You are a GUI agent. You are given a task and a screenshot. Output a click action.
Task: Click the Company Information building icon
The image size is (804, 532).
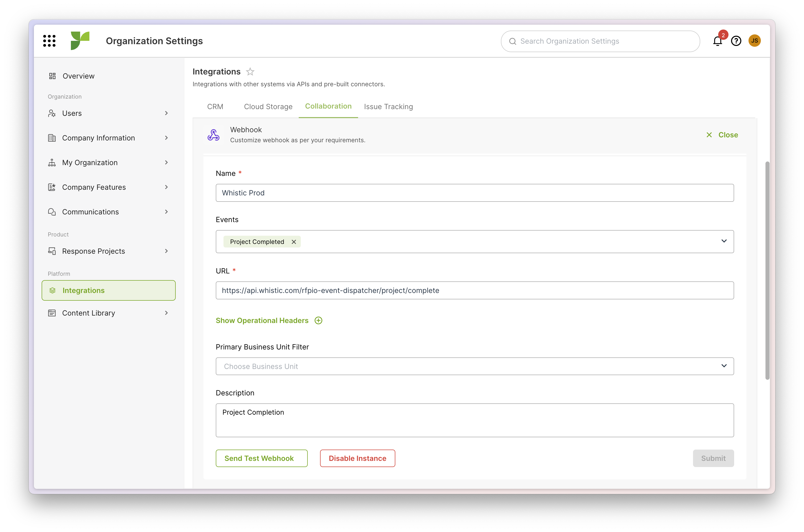pos(52,138)
